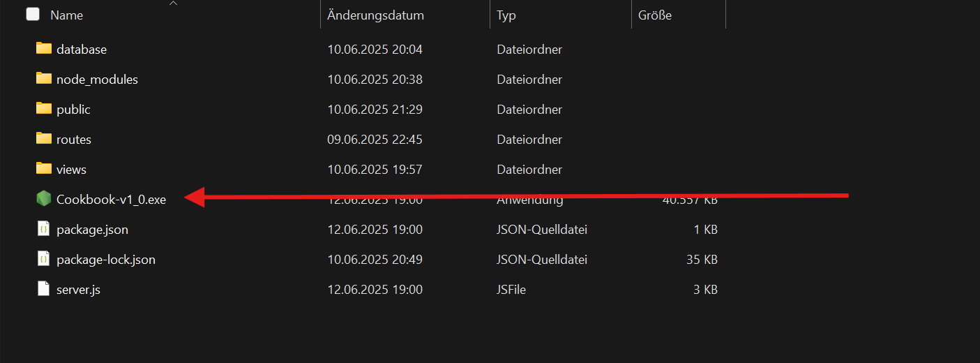Sort files by the Name column

coord(67,15)
